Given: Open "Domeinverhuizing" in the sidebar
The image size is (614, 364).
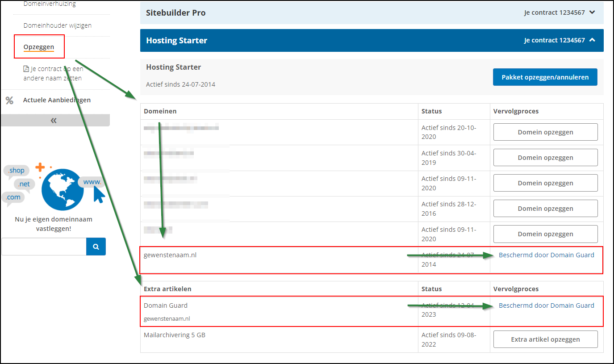Looking at the screenshot, I should (50, 4).
